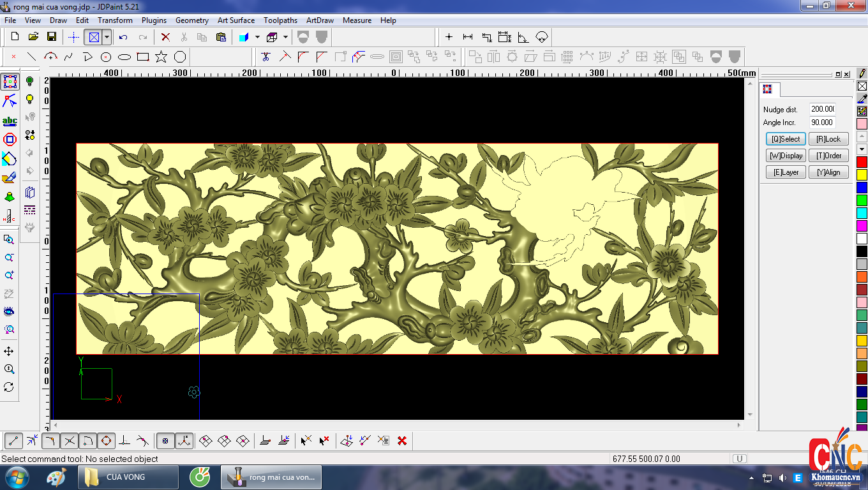Image resolution: width=868 pixels, height=490 pixels.
Task: Pick the yellow color swatch
Action: pos(862,175)
